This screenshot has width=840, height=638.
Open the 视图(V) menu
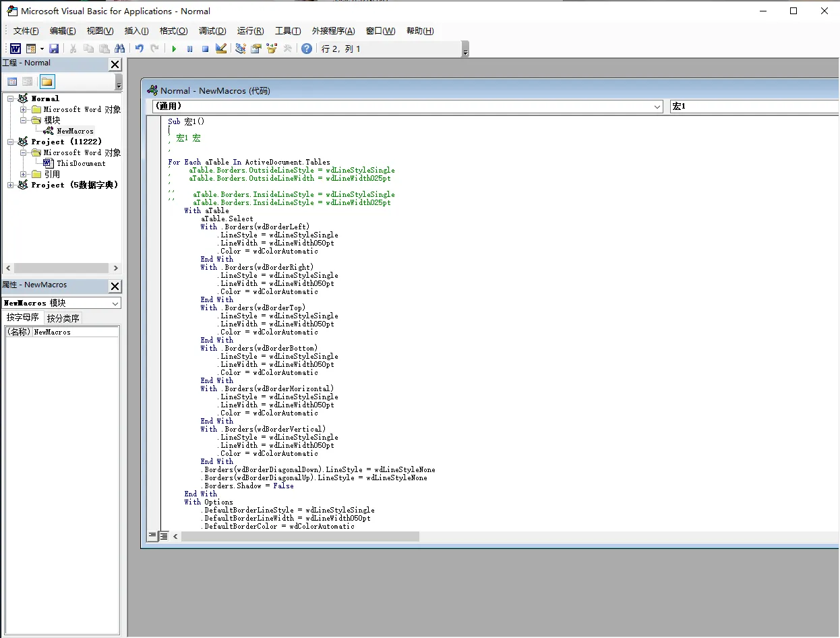[x=100, y=31]
